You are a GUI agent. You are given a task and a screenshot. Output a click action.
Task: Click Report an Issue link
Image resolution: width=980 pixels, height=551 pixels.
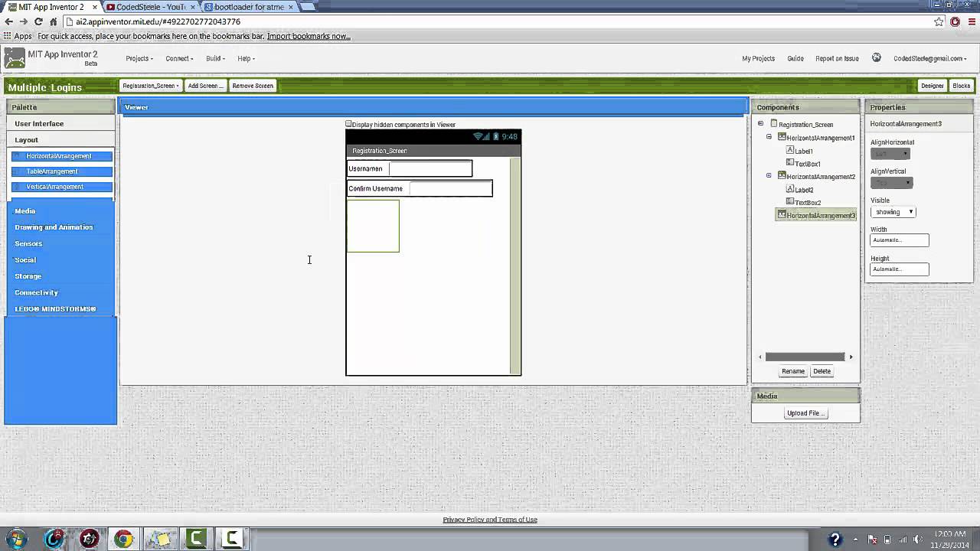point(837,58)
